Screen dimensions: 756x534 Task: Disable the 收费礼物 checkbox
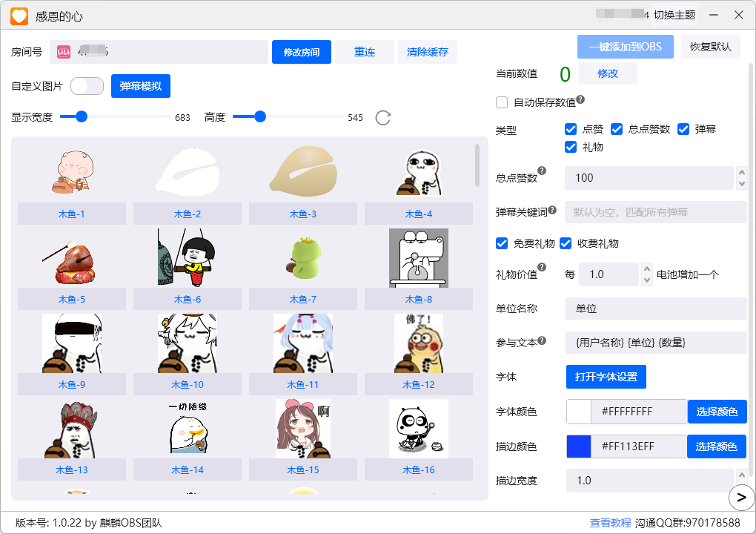pyautogui.click(x=566, y=243)
